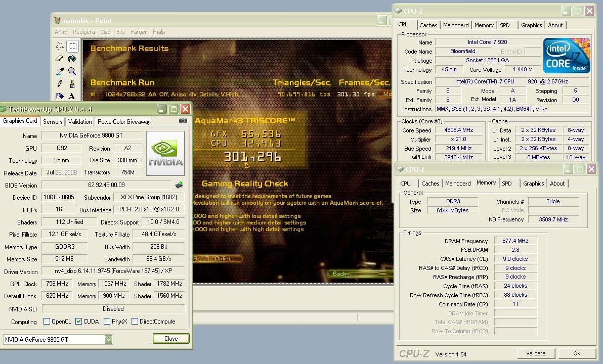Viewport: 603px width, 364px height.
Task: Click the NB Frequency value 3509.7 MHz
Action: [x=553, y=219]
